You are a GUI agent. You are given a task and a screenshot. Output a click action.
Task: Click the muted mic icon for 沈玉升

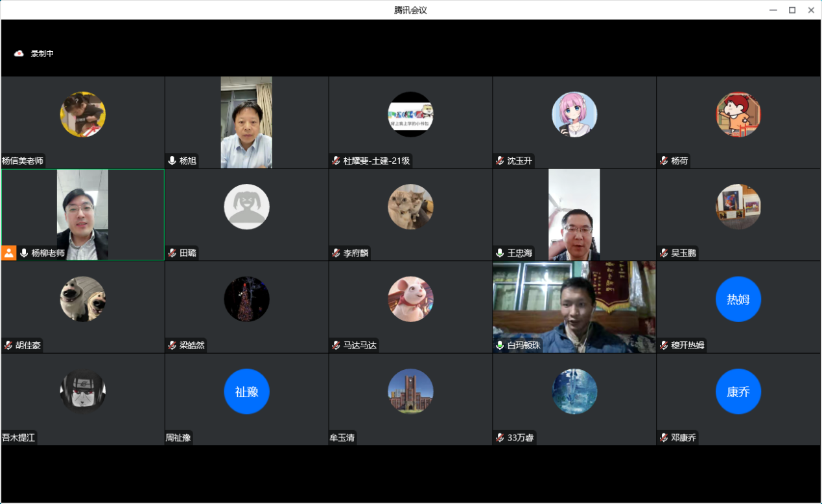pyautogui.click(x=500, y=161)
